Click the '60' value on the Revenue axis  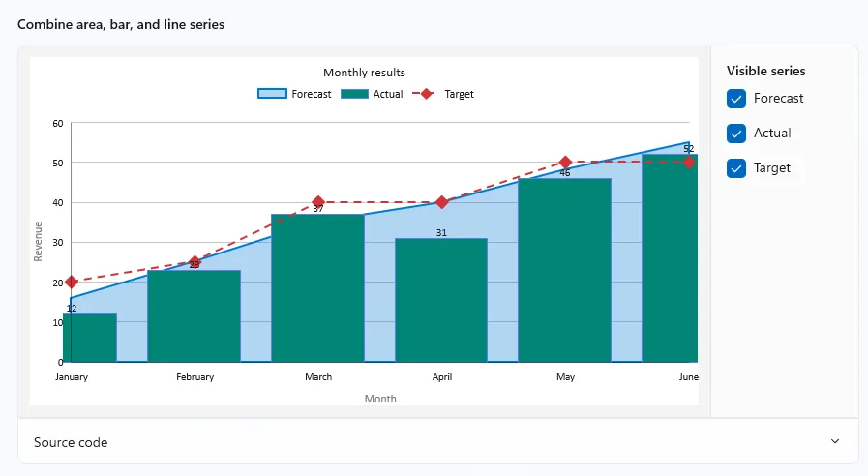click(57, 124)
